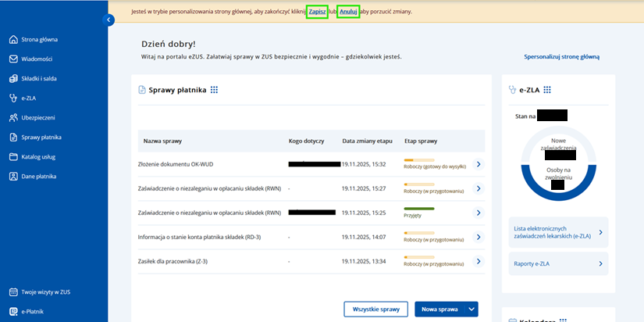The image size is (644, 322).
Task: Expand the Nowa sprawa dropdown arrow
Action: pos(471,309)
